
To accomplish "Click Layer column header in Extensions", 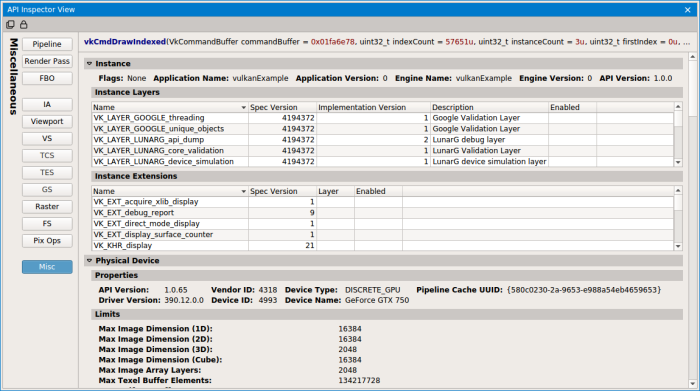I will coord(335,191).
